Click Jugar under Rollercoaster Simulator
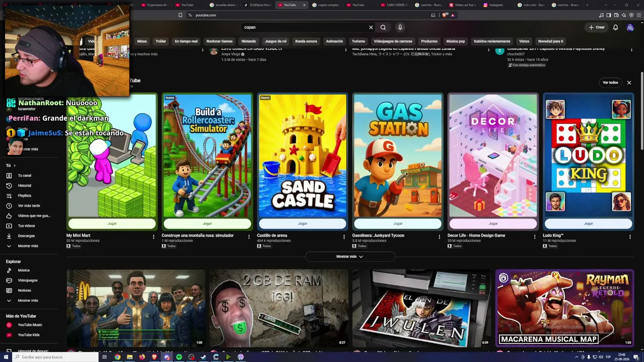 tap(207, 224)
